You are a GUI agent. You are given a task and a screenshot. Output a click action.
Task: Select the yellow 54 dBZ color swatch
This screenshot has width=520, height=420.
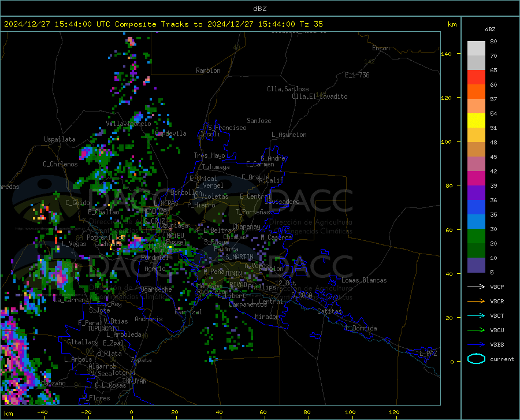476,121
